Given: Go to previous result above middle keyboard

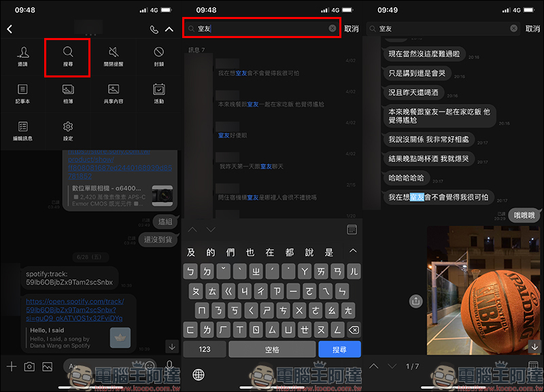Looking at the screenshot, I should (x=192, y=230).
